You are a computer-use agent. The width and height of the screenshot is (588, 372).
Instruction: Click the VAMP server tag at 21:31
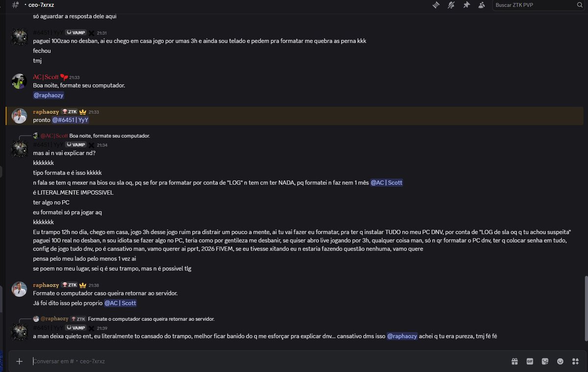(x=76, y=33)
